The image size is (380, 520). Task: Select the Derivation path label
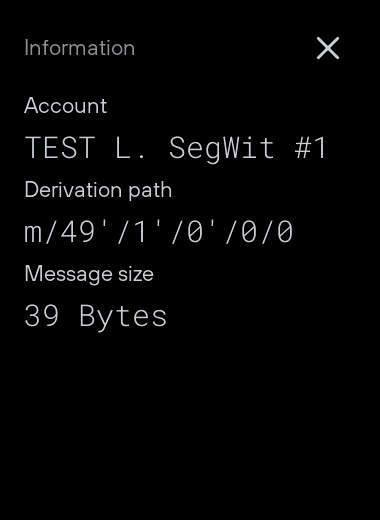98,190
